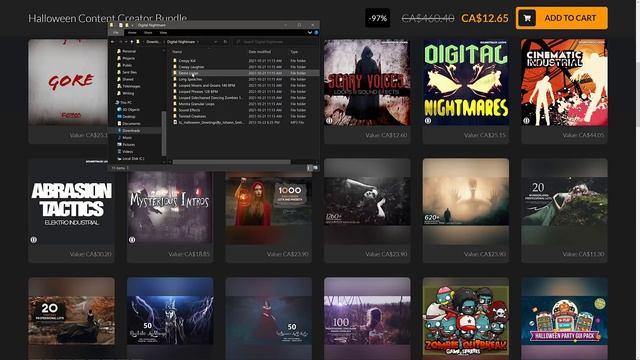Select This PC in navigation pane
This screenshot has width=640, height=360.
point(126,102)
